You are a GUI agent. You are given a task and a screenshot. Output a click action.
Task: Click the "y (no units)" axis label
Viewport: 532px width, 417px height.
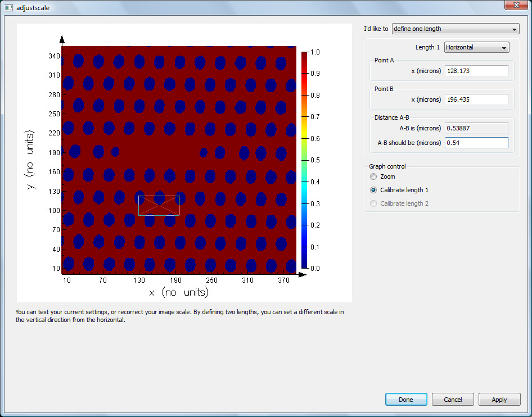(30, 160)
